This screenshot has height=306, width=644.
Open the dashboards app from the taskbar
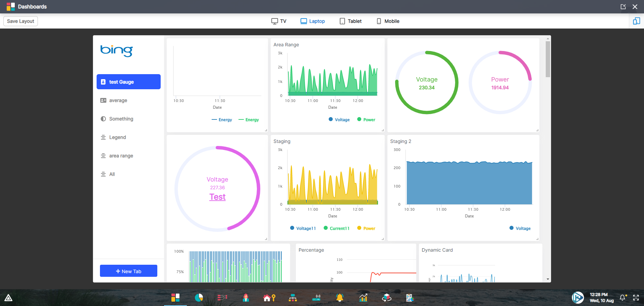click(x=175, y=298)
